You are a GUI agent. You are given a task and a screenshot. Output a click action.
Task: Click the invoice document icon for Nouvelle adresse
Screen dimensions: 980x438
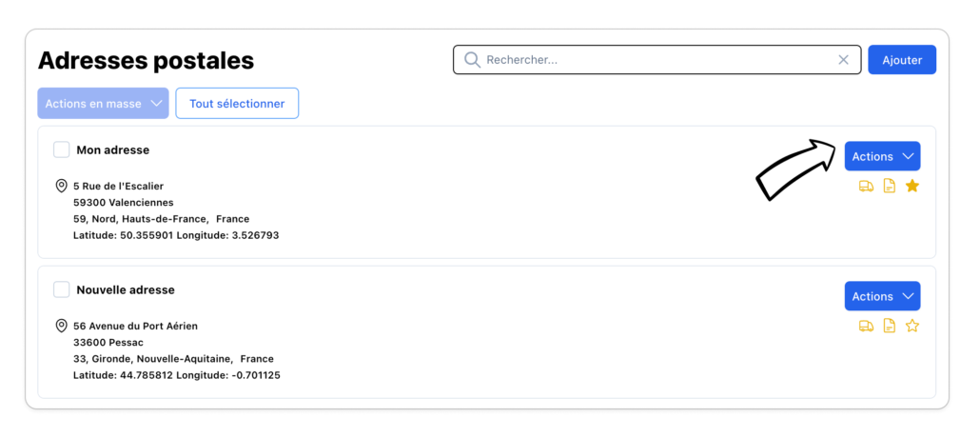pyautogui.click(x=890, y=327)
